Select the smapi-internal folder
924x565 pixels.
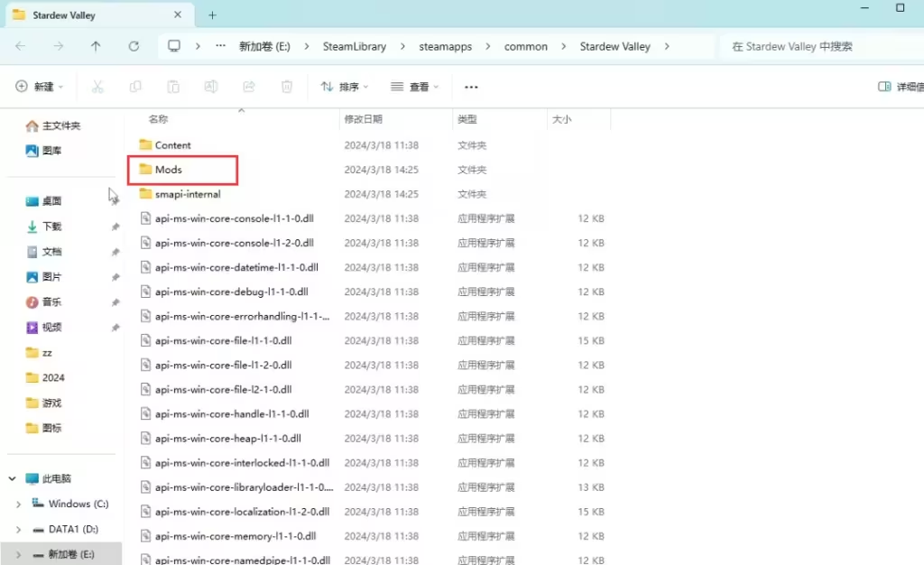[180, 194]
